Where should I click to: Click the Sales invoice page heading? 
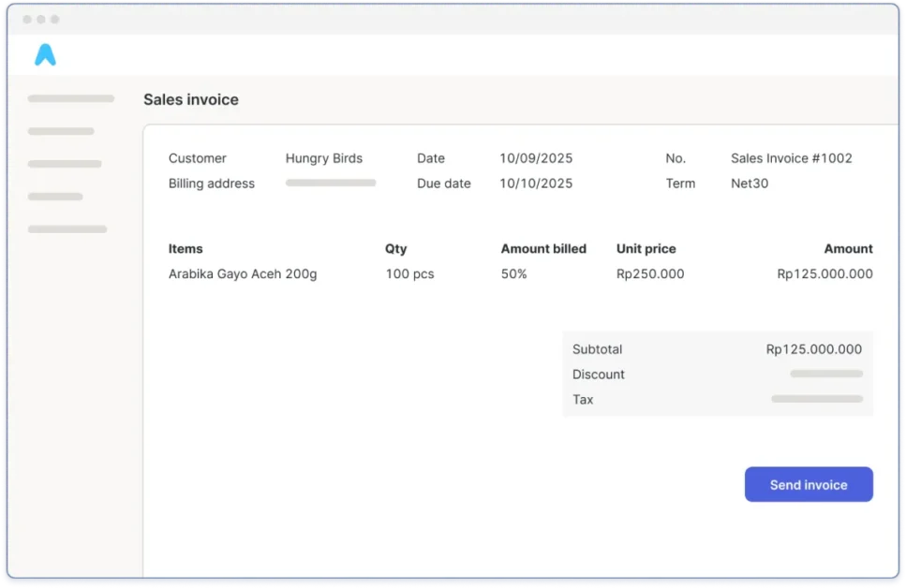click(190, 99)
